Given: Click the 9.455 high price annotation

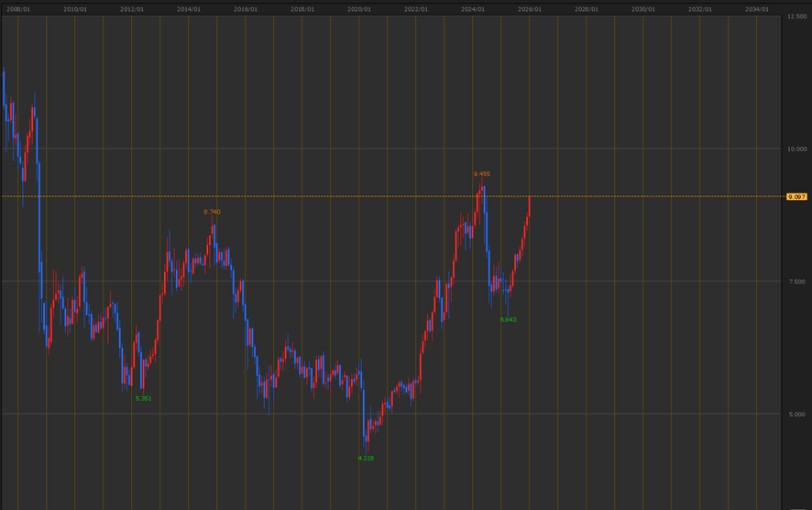Looking at the screenshot, I should click(x=481, y=173).
